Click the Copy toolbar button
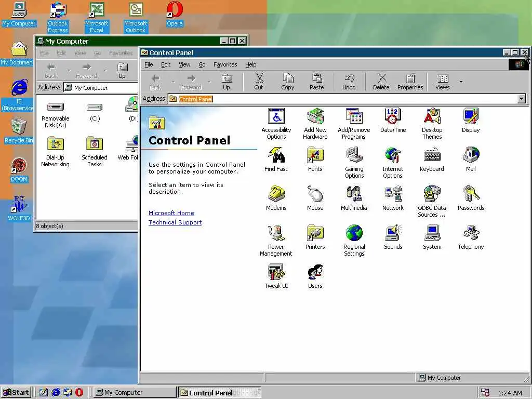 (288, 82)
